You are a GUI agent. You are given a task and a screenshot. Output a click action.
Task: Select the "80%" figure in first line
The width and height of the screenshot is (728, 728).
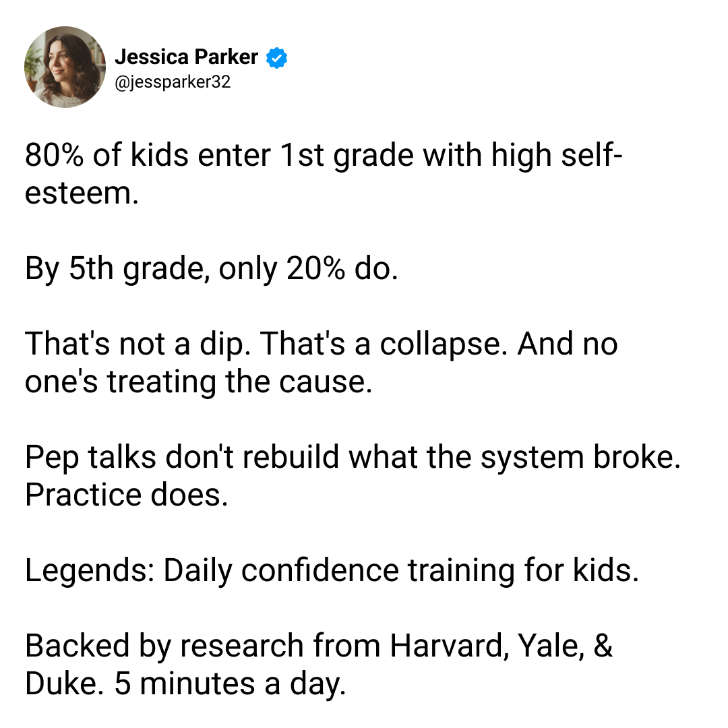pos(55,155)
